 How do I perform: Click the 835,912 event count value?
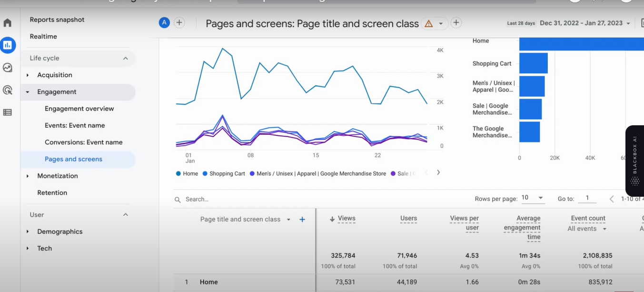tap(600, 282)
